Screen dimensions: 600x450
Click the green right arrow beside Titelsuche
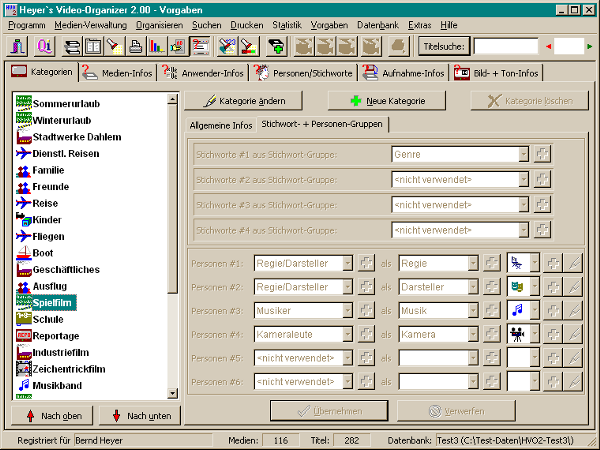(590, 46)
